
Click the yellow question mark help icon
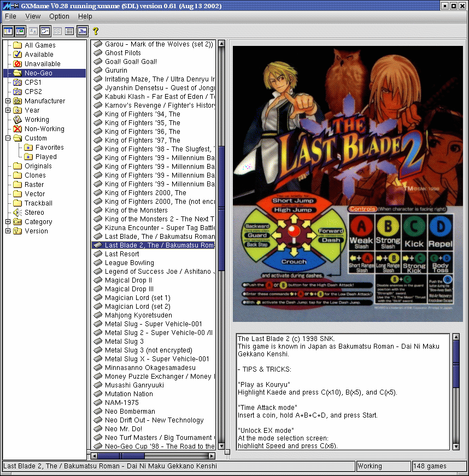click(96, 31)
